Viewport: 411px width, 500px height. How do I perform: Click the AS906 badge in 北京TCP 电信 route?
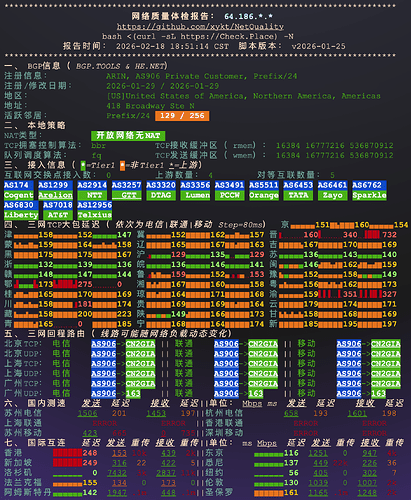tap(104, 344)
